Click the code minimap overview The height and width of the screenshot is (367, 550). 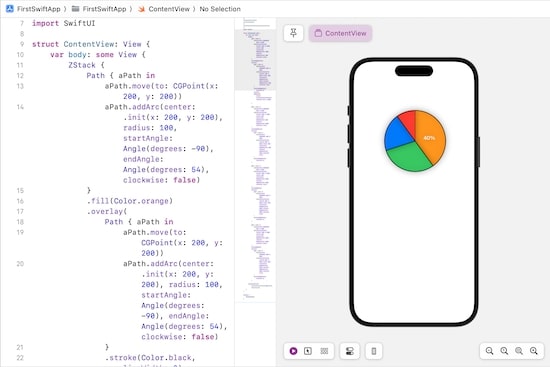click(x=255, y=160)
